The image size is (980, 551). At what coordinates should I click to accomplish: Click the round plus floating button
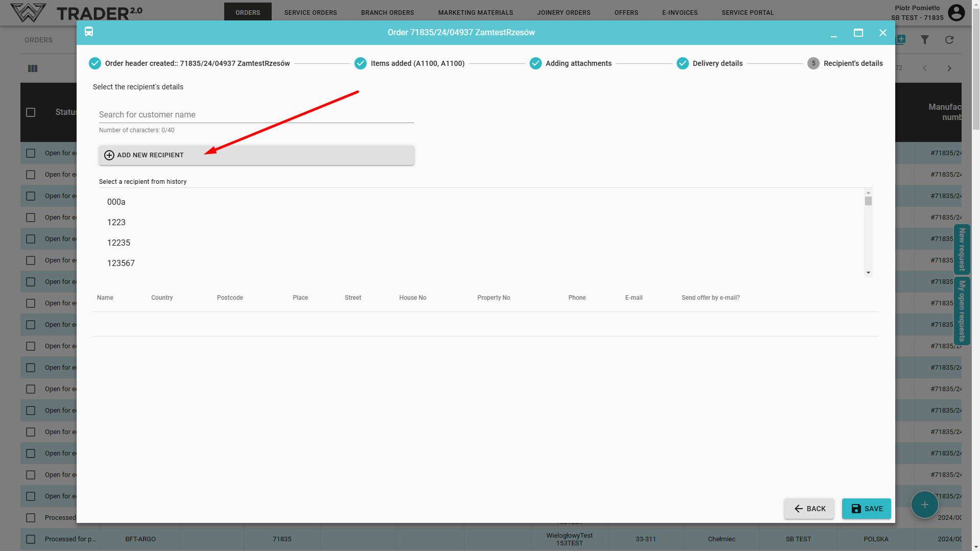pyautogui.click(x=924, y=505)
